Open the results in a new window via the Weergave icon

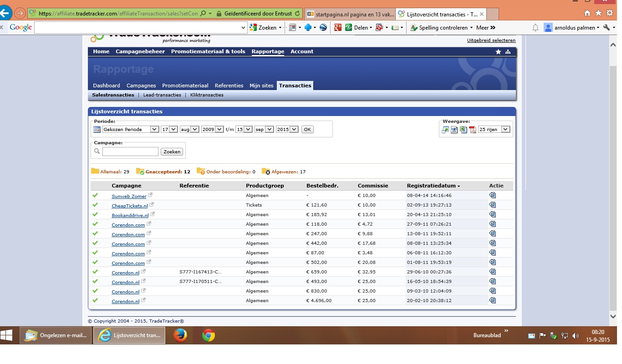tap(445, 130)
